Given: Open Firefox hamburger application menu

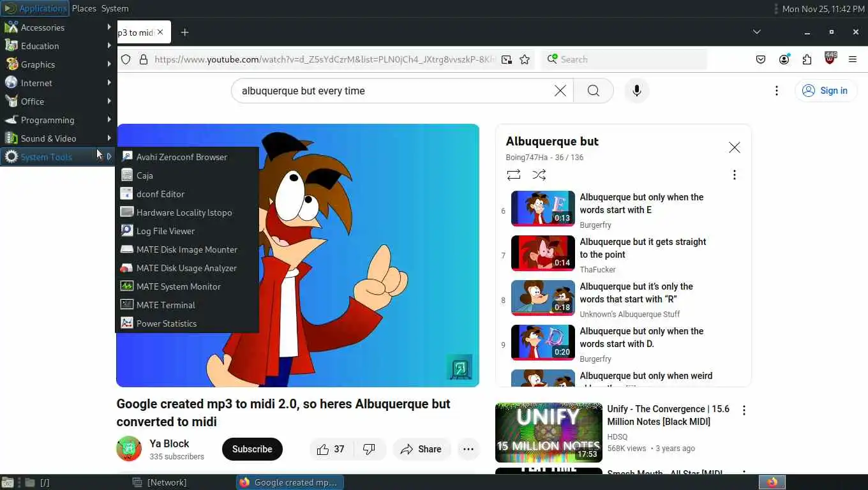Looking at the screenshot, I should 853,59.
